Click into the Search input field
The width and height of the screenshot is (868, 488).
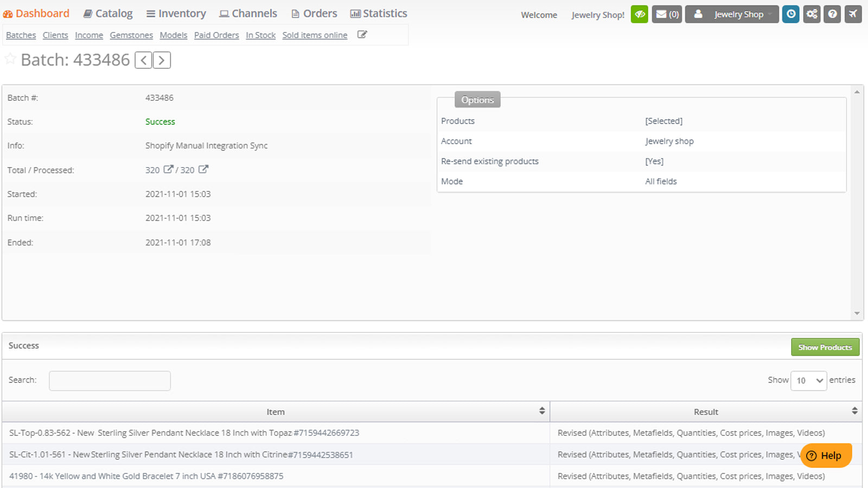coord(110,381)
